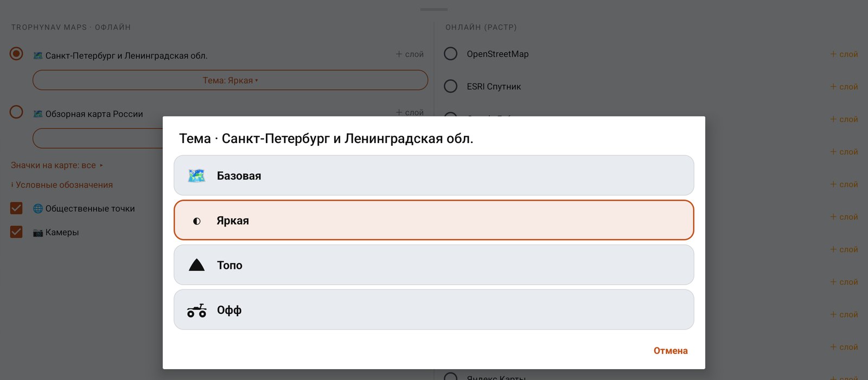The height and width of the screenshot is (380, 868).
Task: Click the ATV icon for Офф theme
Action: click(196, 310)
